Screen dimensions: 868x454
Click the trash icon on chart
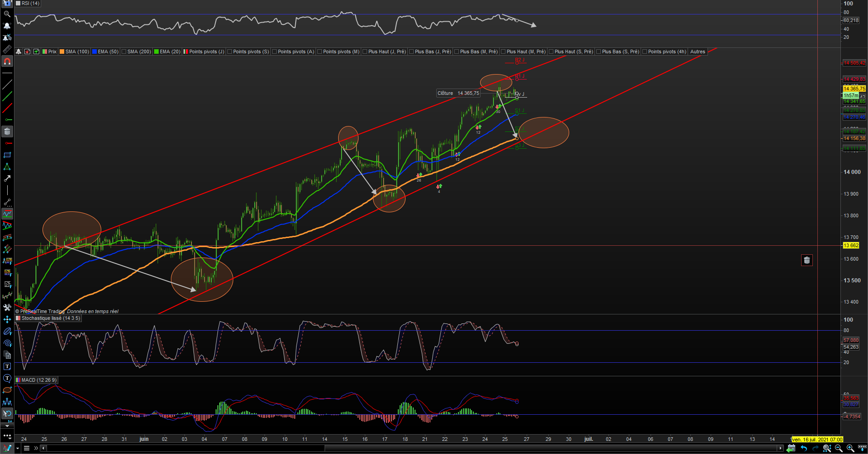(807, 260)
